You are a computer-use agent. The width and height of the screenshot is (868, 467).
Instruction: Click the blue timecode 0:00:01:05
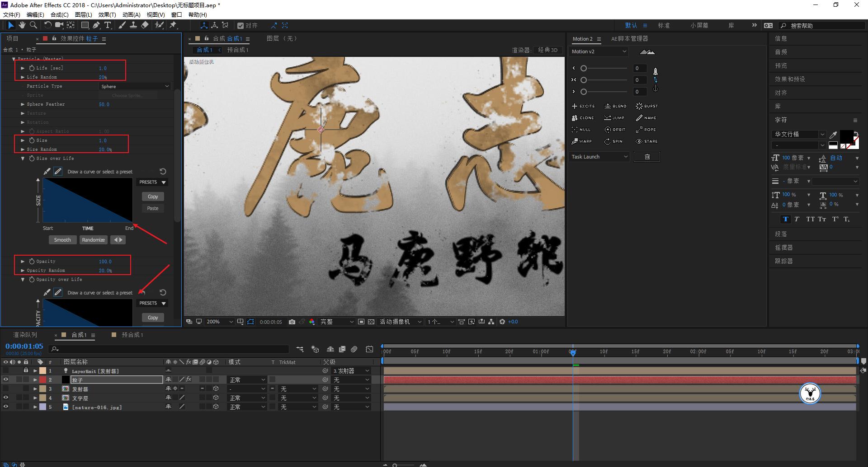click(x=24, y=346)
